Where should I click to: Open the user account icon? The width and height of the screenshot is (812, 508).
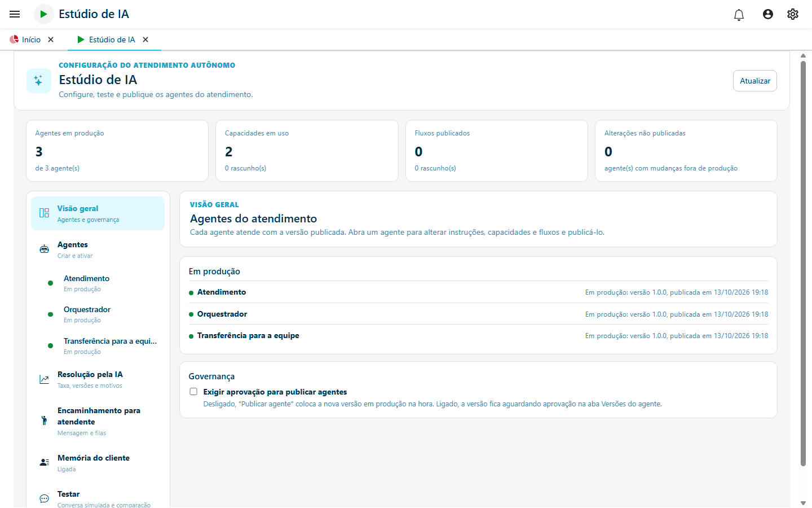(767, 14)
